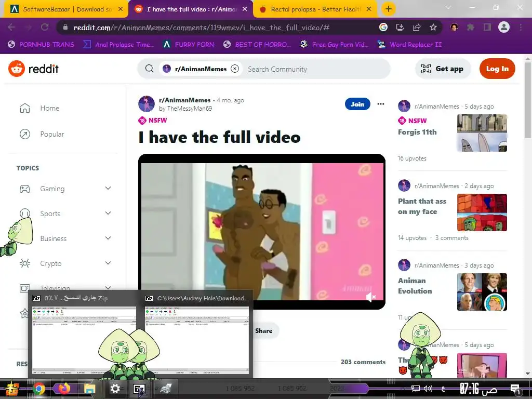
Task: Select the 'I have the full video' tab
Action: [x=190, y=9]
